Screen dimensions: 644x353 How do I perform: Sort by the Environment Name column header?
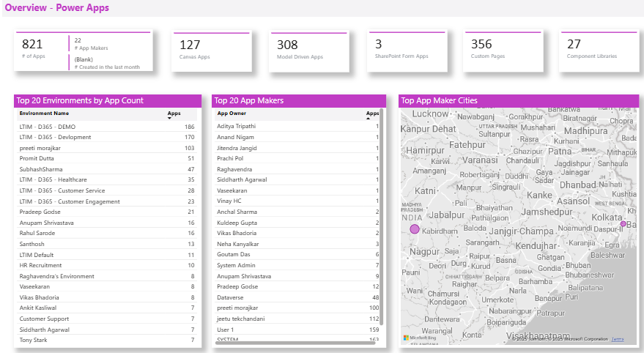point(45,114)
